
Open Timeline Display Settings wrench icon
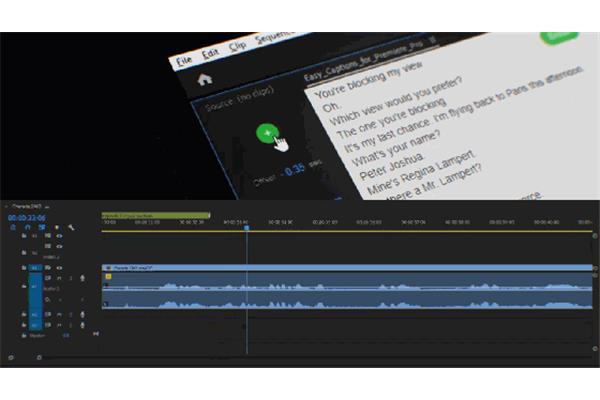tap(71, 227)
